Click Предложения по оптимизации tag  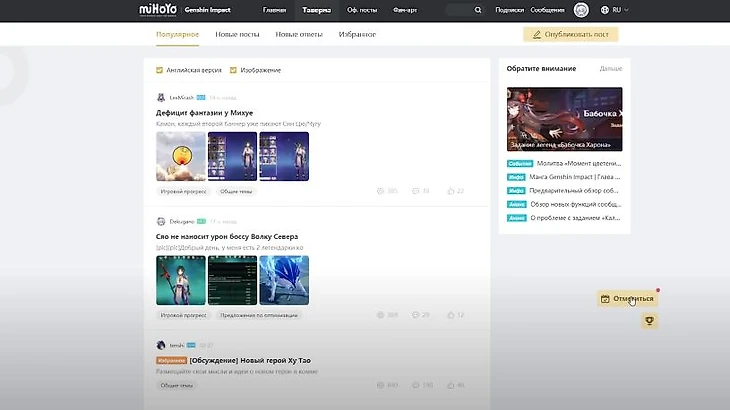tap(259, 315)
